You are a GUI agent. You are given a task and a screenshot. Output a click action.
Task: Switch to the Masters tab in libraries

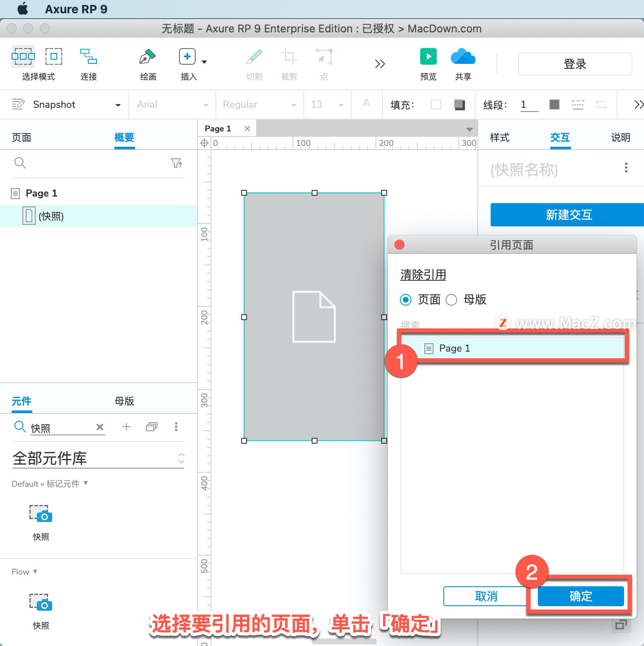124,401
